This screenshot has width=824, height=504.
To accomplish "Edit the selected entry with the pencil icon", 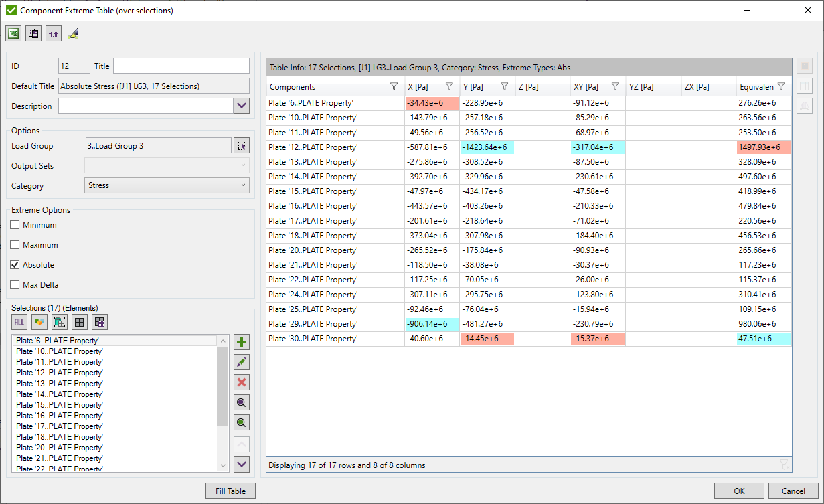I will (x=241, y=361).
